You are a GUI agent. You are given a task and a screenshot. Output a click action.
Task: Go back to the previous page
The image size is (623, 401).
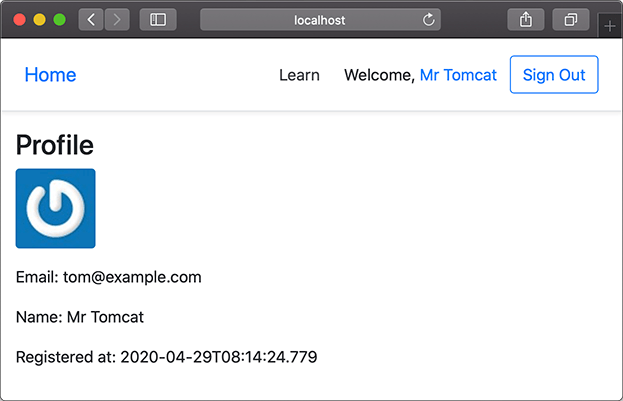[x=90, y=19]
